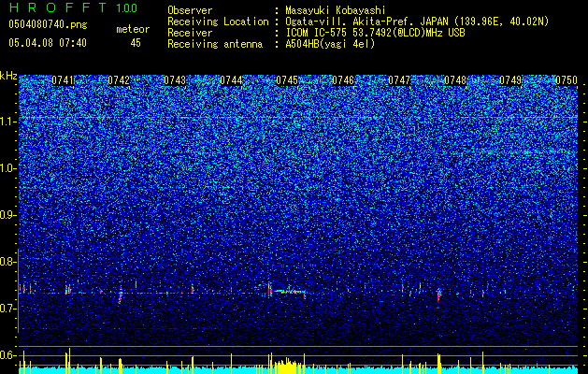Click the 0.6 frequency axis label
This screenshot has width=588, height=374.
tap(7, 355)
